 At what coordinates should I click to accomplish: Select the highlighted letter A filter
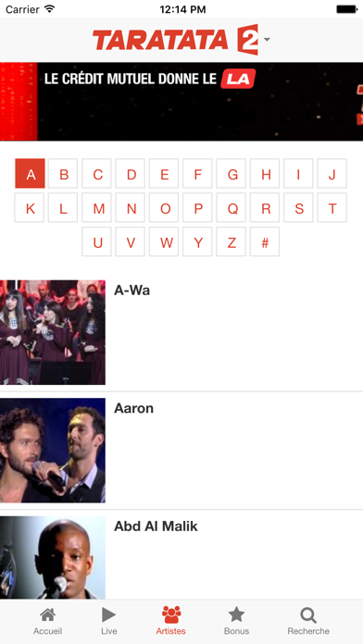tap(30, 174)
